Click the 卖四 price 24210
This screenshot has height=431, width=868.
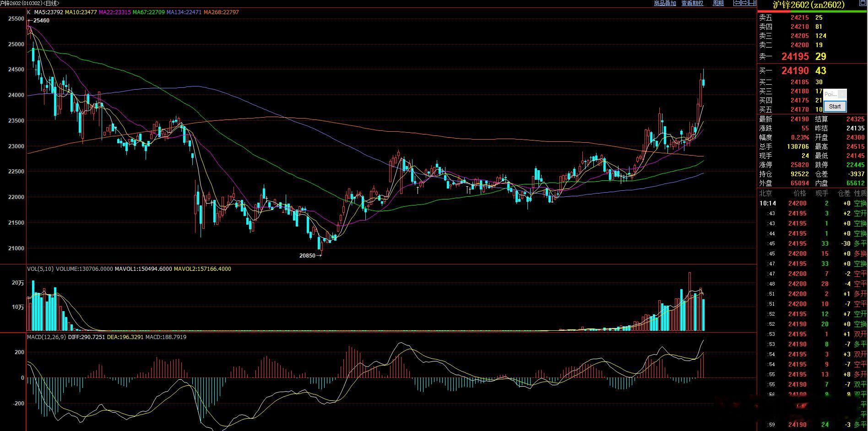[800, 27]
